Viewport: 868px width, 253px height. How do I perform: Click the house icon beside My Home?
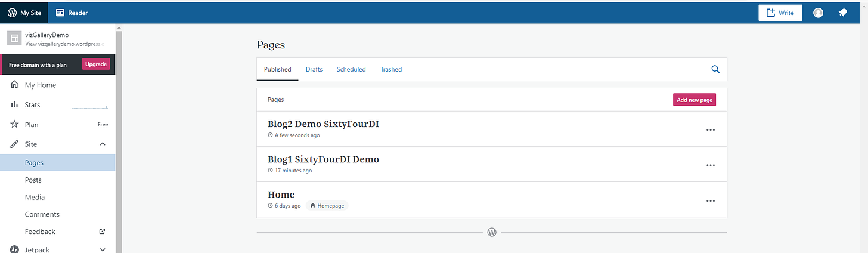(x=14, y=85)
